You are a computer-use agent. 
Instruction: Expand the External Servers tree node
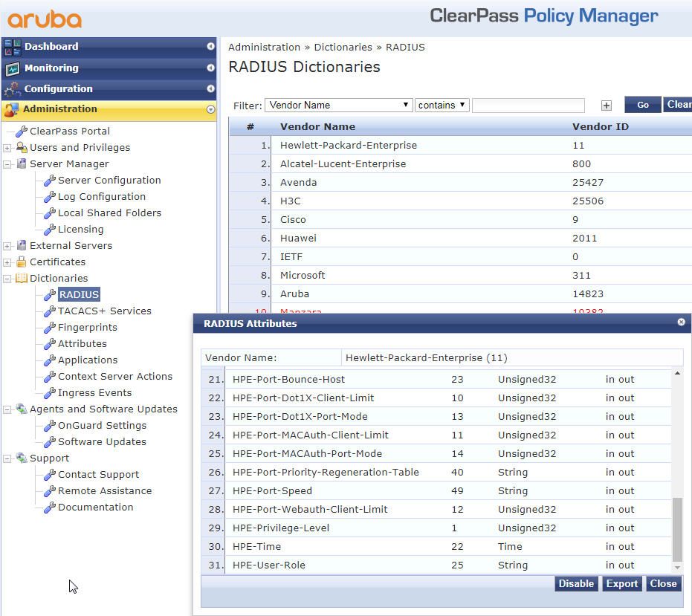[7, 245]
